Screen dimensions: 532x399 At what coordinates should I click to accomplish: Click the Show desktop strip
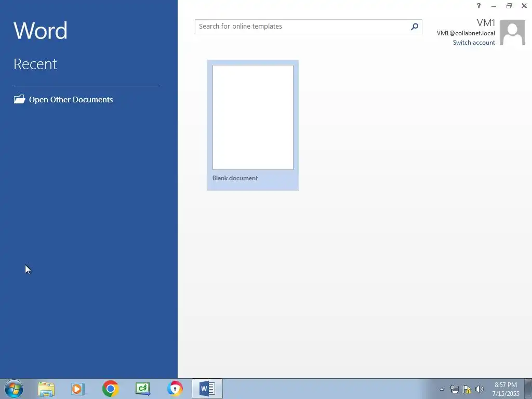pos(528,389)
